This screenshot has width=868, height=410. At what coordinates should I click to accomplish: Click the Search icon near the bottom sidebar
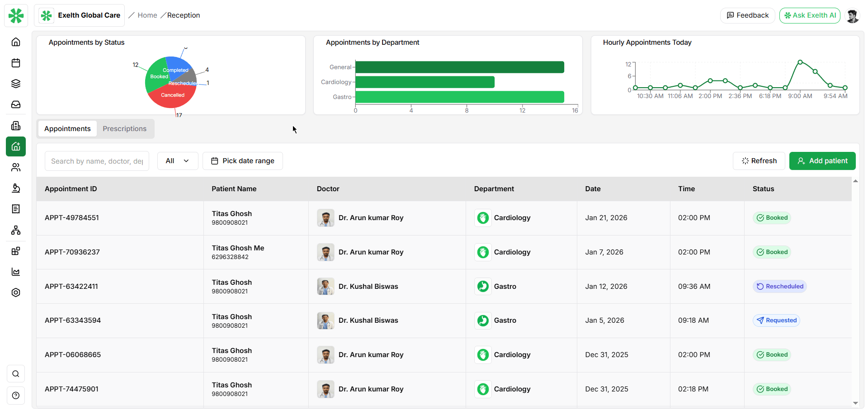pos(16,374)
